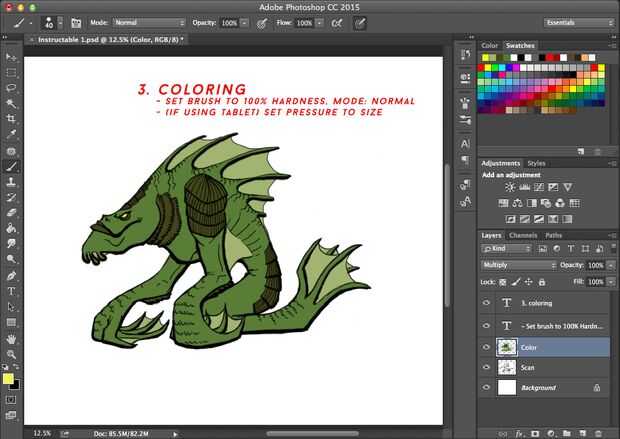Click the Opacity field in options bar
620x439 pixels.
click(229, 22)
